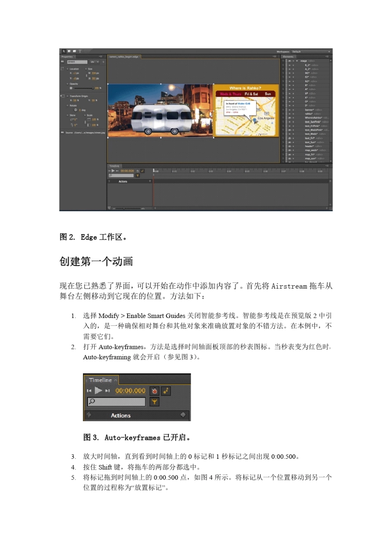
Task: Collapse the stage element tree triangle
Action: 297,61
